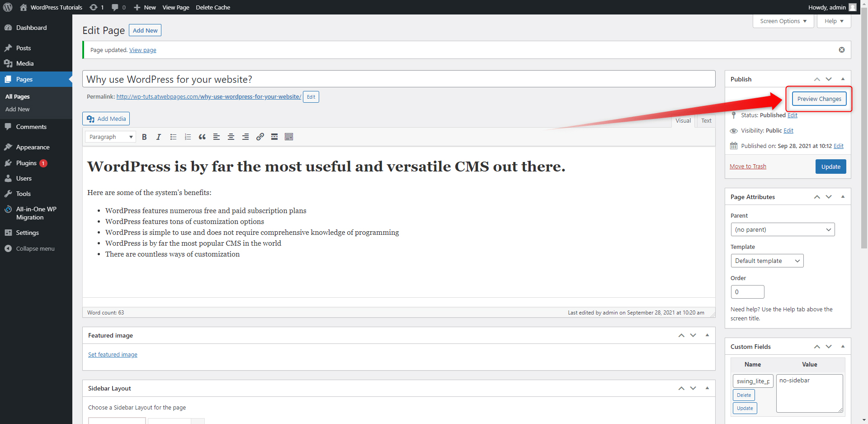Open All-in-One WP Migration menu

pyautogui.click(x=36, y=213)
